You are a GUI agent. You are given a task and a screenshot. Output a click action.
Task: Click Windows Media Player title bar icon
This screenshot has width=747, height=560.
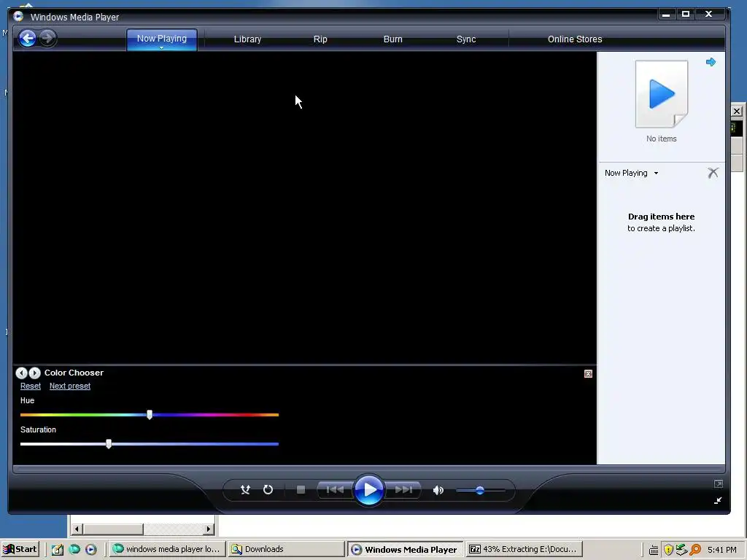coord(18,17)
